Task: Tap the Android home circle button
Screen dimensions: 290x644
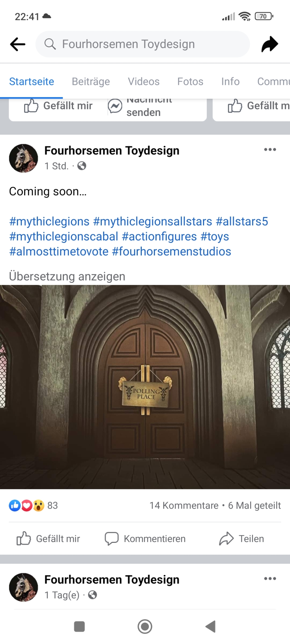Action: coord(145,627)
